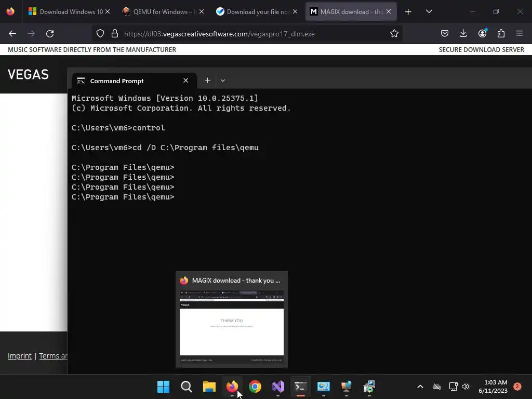Select the MAGIX download tab
The height and width of the screenshot is (399, 532).
pos(351,12)
